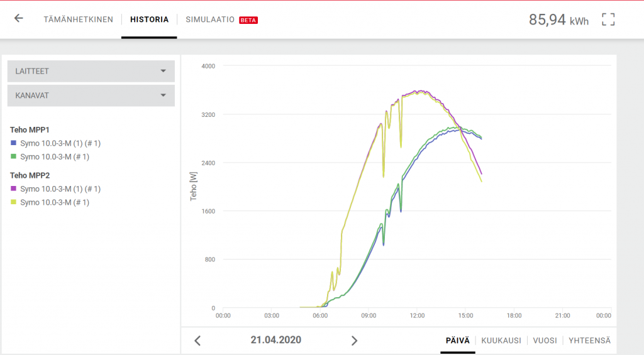Switch to KUUKAUSI view
The width and height of the screenshot is (644, 355).
(x=501, y=340)
